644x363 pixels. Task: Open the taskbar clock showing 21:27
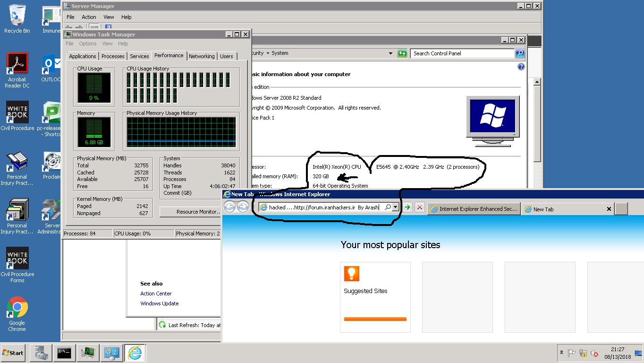click(x=618, y=353)
